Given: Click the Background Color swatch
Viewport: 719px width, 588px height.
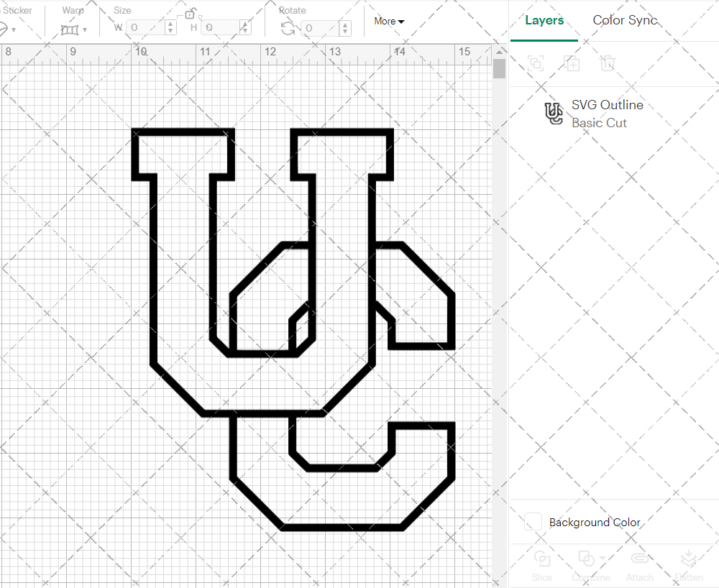Looking at the screenshot, I should pyautogui.click(x=533, y=522).
